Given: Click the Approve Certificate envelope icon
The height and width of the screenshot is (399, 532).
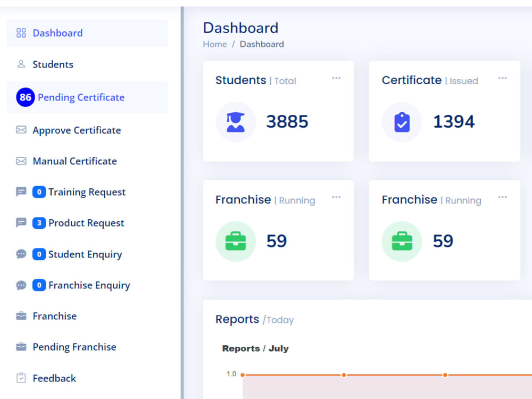Looking at the screenshot, I should click(x=21, y=130).
